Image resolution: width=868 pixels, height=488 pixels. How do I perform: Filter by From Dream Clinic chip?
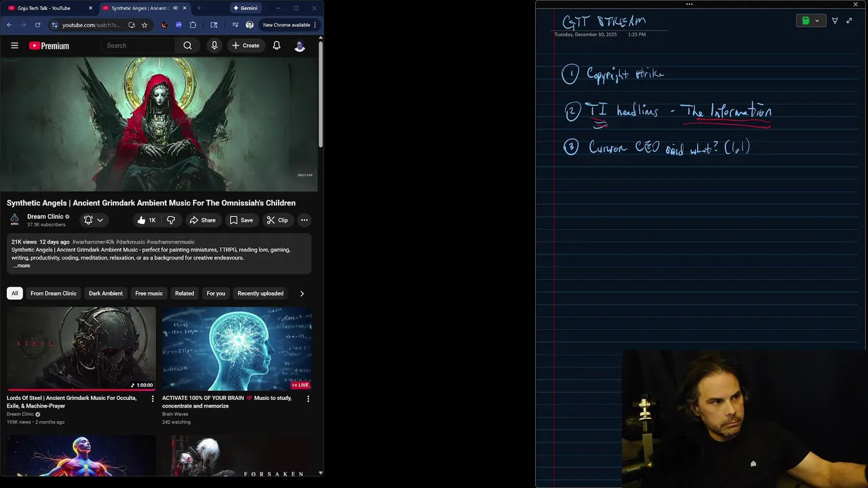(54, 293)
